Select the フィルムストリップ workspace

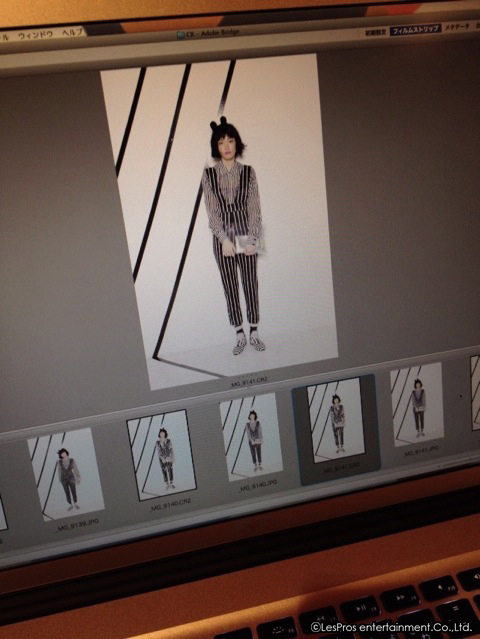point(415,29)
